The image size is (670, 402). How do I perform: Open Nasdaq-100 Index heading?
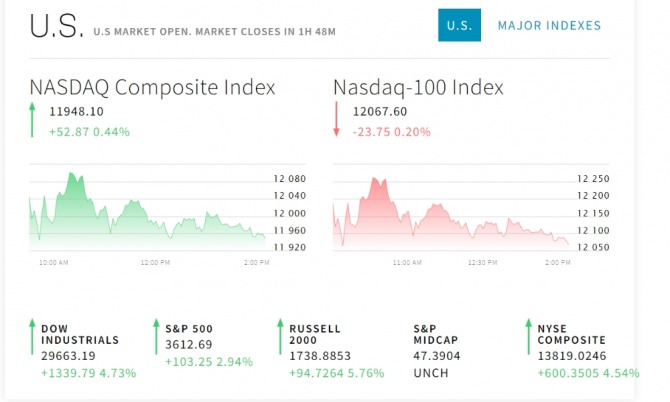[x=418, y=87]
